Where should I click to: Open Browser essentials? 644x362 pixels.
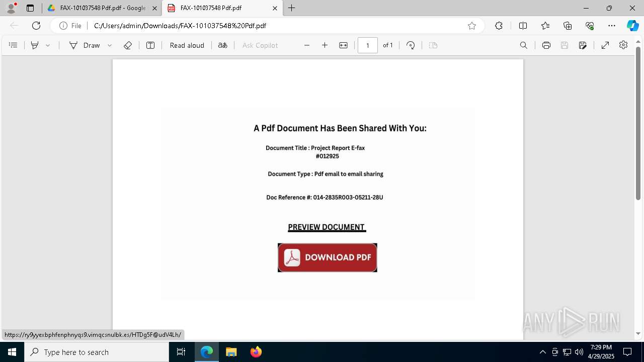click(590, 26)
